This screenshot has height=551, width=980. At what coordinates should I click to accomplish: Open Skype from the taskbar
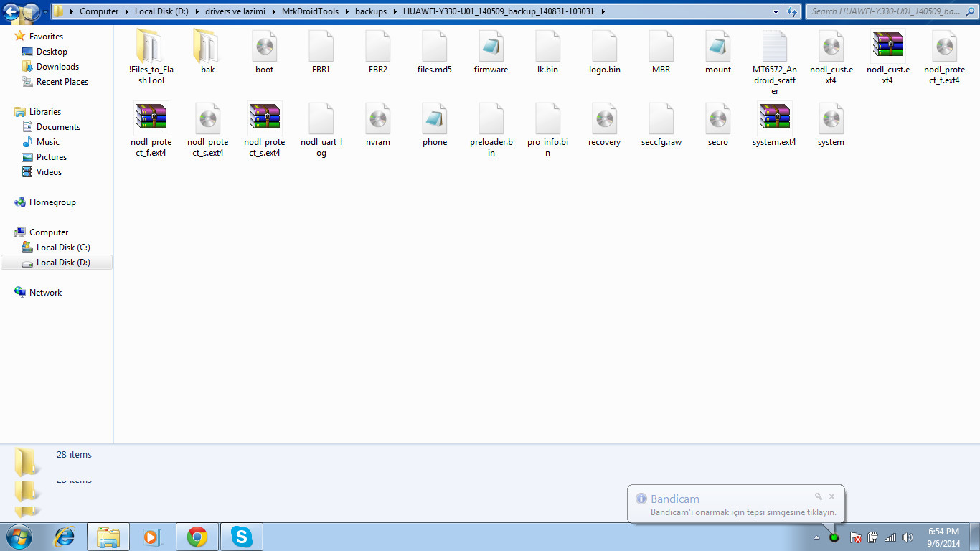coord(242,537)
